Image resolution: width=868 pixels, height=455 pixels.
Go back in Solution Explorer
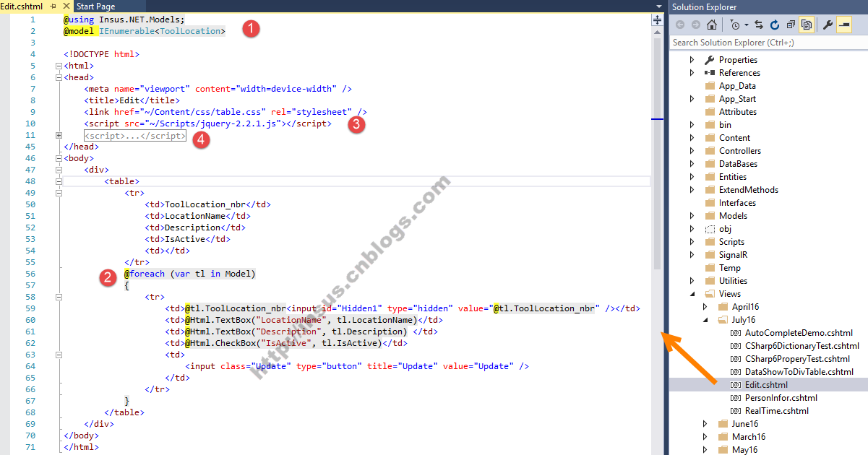[x=680, y=25]
